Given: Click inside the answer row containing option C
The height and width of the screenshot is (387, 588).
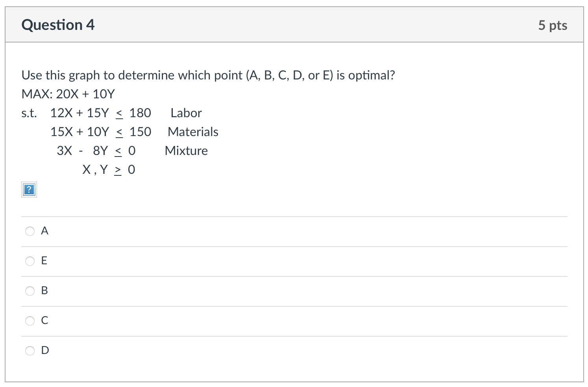Looking at the screenshot, I should [276, 321].
